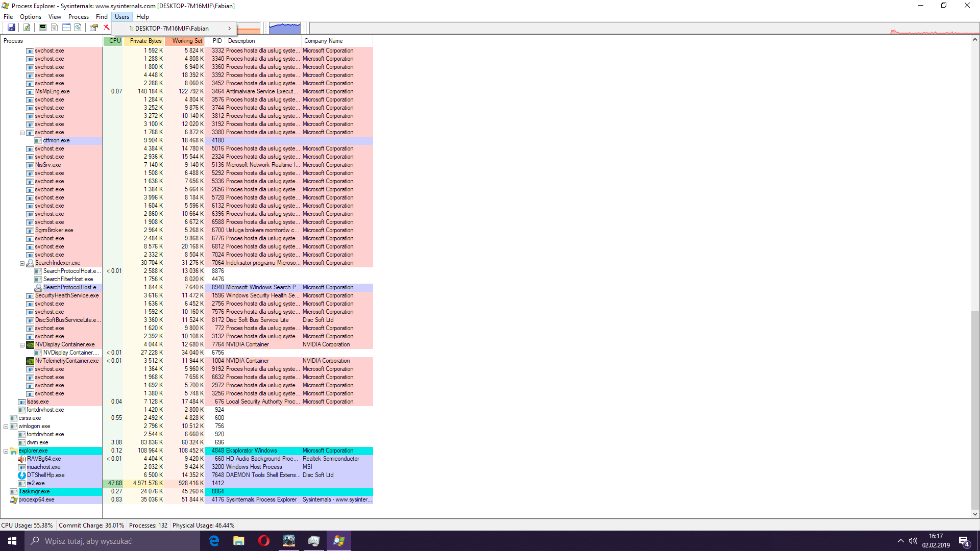Click the CPU Usage status bar entry
This screenshot has width=980, height=551.
pos(27,525)
